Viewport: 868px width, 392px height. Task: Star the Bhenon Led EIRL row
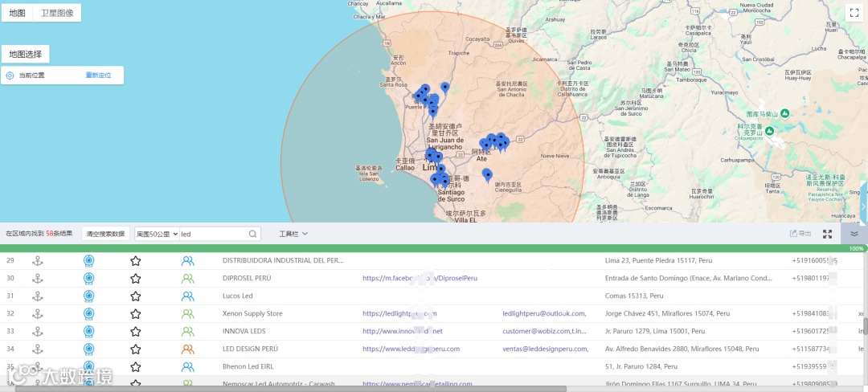tap(136, 366)
